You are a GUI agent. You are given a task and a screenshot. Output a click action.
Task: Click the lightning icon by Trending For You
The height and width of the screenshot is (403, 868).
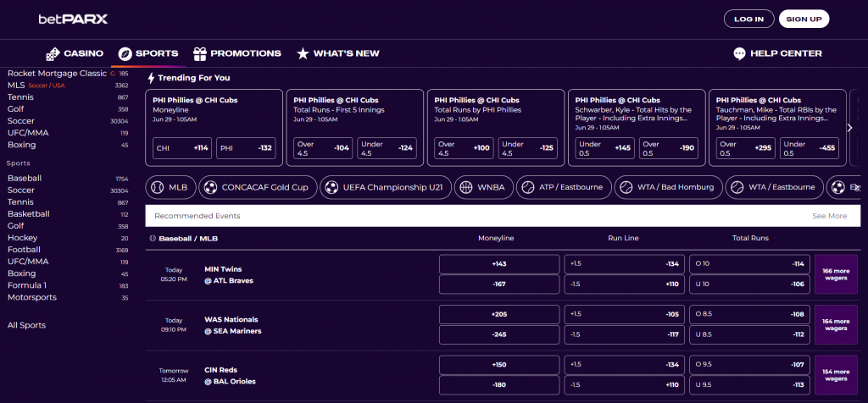pyautogui.click(x=151, y=78)
